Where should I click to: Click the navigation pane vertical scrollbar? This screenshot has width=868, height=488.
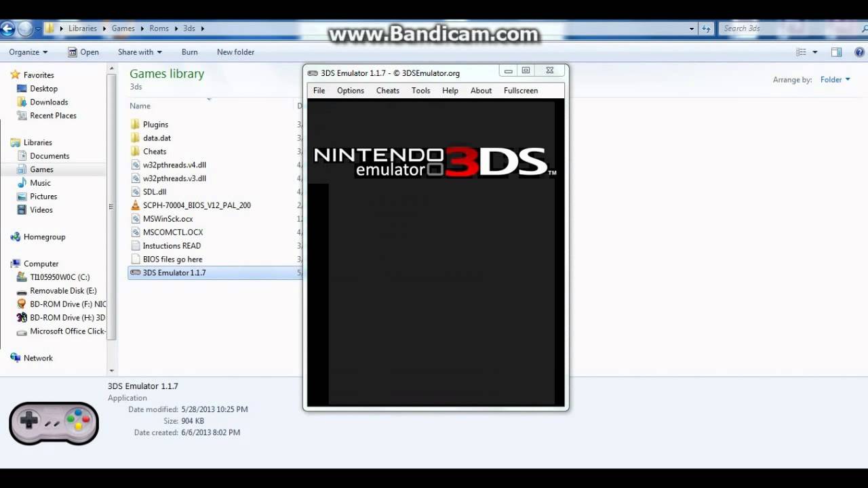pyautogui.click(x=112, y=207)
